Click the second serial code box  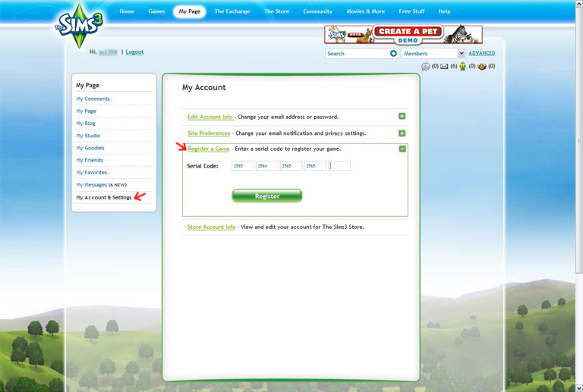click(x=267, y=165)
